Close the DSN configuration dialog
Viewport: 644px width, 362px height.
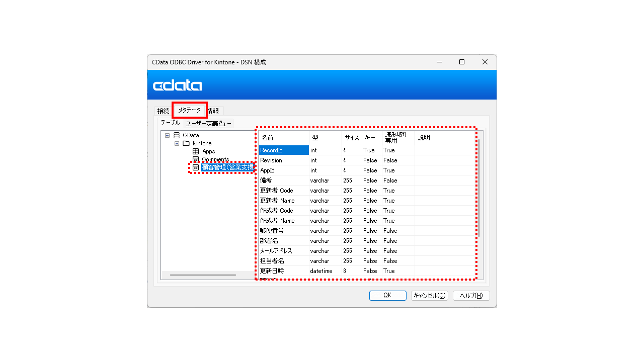pyautogui.click(x=485, y=62)
